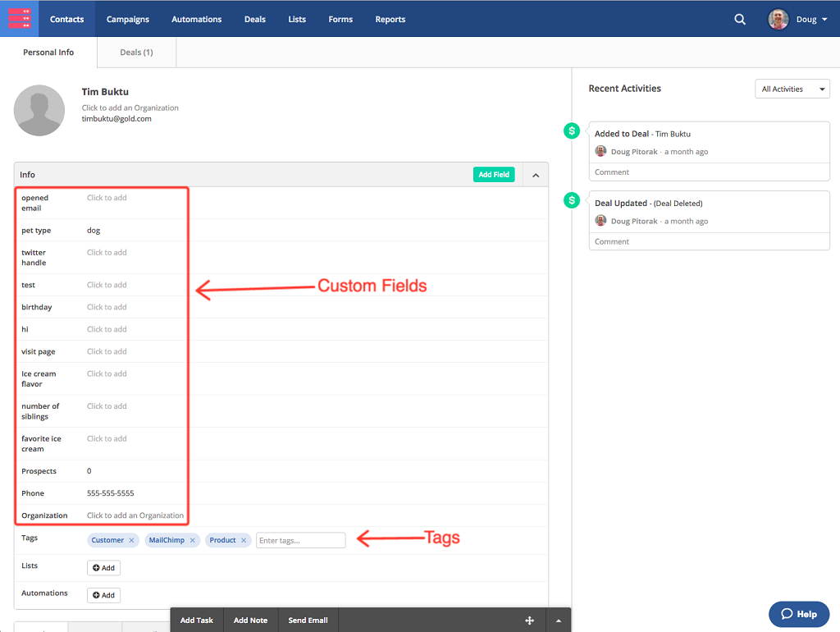Click Tim Buktu's contact avatar
The image size is (840, 632).
pyautogui.click(x=39, y=110)
